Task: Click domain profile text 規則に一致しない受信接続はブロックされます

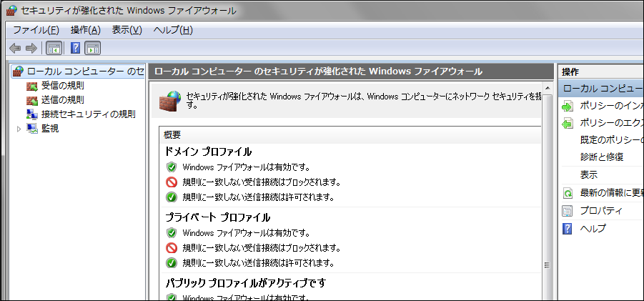Action: (261, 182)
